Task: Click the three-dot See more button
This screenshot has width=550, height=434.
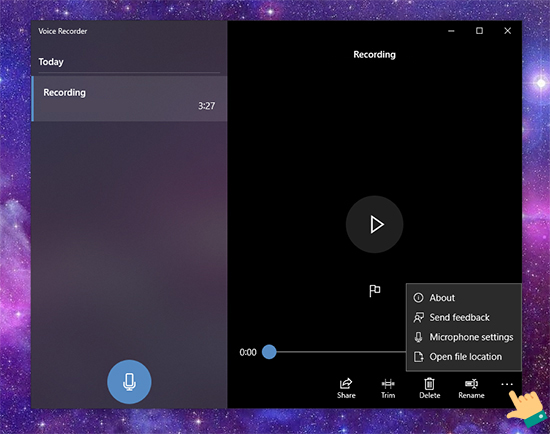Action: click(507, 385)
